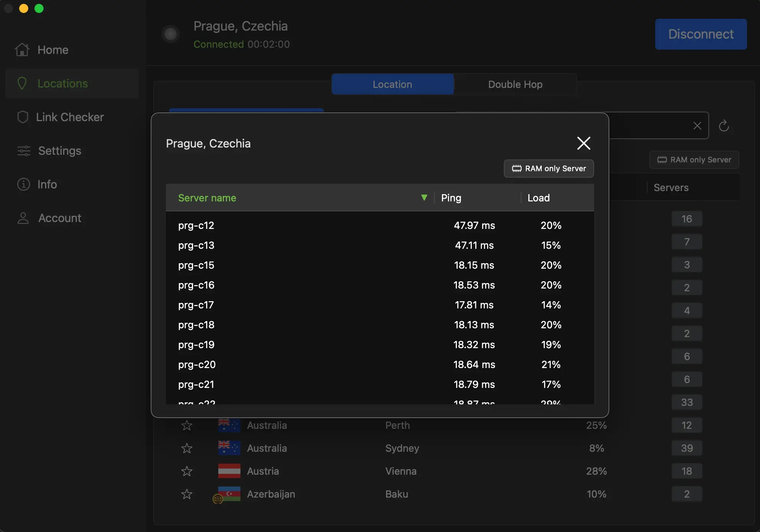The width and height of the screenshot is (760, 532).
Task: Select server prg-c17 in the list
Action: pos(196,305)
